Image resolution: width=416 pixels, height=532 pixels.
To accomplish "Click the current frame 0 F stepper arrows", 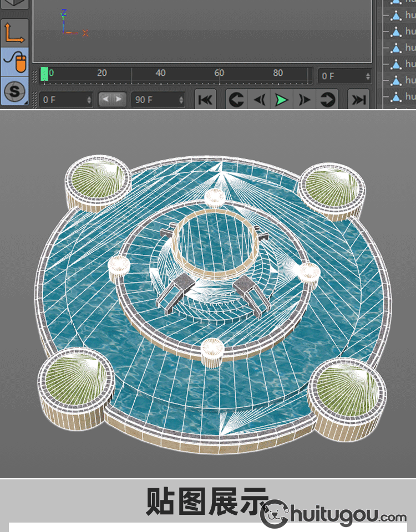I will (367, 76).
